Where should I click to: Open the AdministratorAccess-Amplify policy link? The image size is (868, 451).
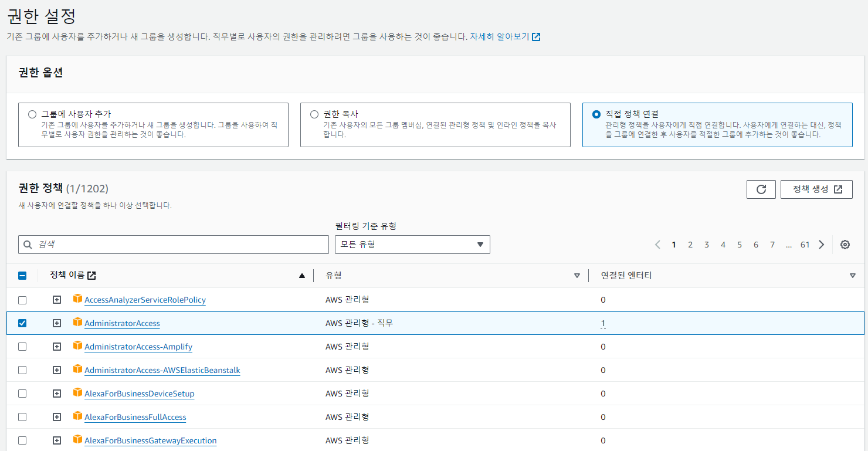coord(138,347)
